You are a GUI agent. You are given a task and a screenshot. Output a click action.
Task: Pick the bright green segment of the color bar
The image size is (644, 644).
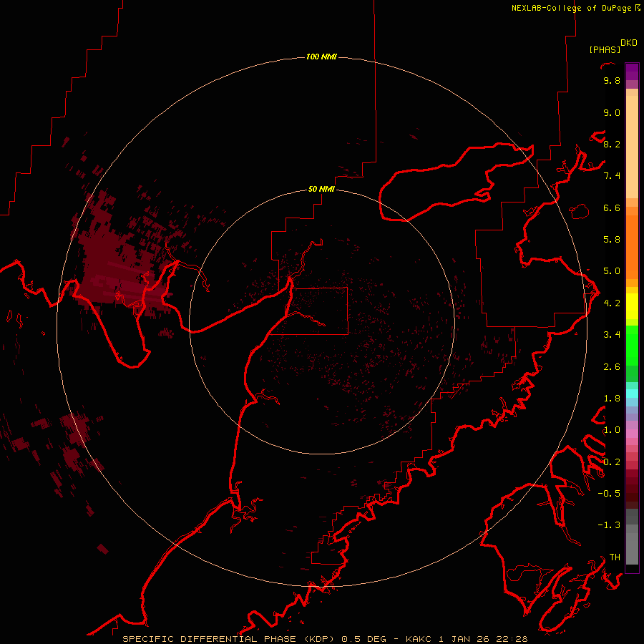coord(632,345)
